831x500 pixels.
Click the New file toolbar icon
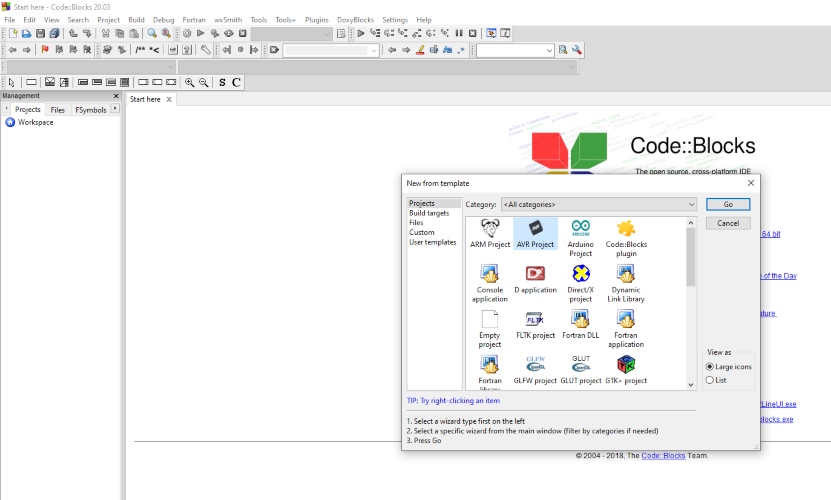click(x=13, y=33)
